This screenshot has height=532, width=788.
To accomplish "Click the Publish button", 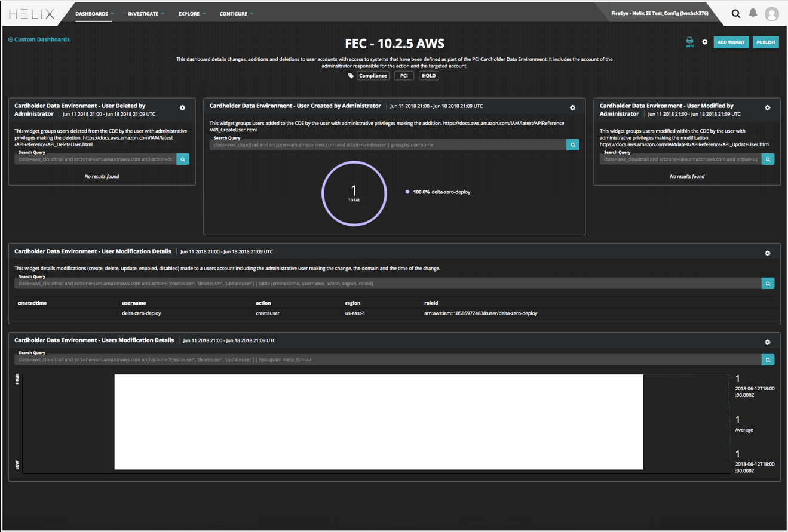I will pyautogui.click(x=765, y=42).
